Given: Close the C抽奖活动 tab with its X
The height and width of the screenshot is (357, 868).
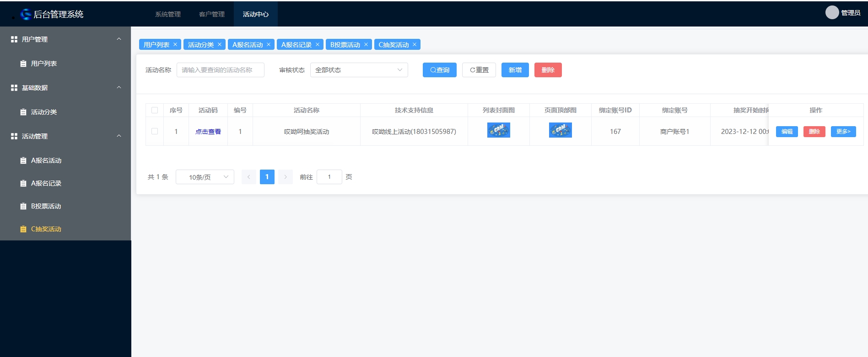Looking at the screenshot, I should coord(415,45).
